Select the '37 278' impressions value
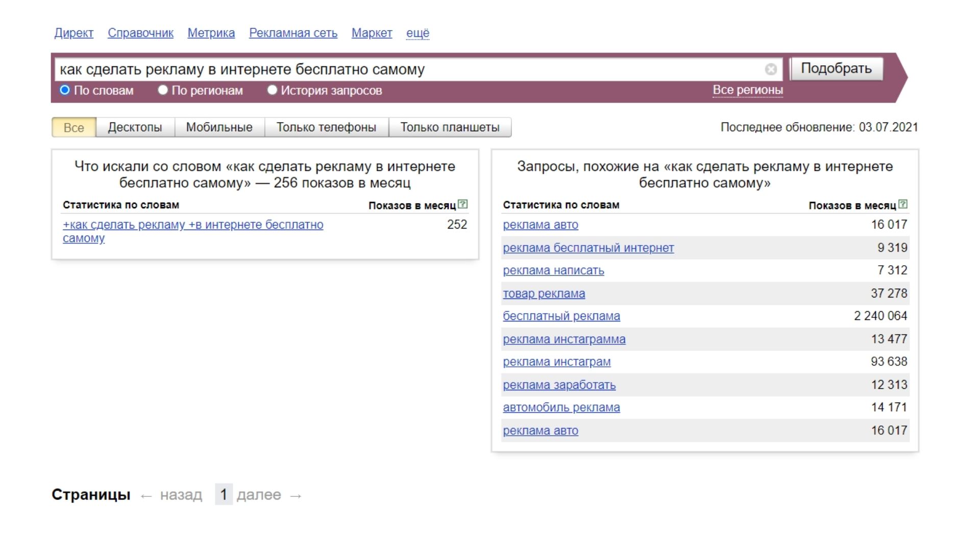The width and height of the screenshot is (980, 551). (x=889, y=293)
